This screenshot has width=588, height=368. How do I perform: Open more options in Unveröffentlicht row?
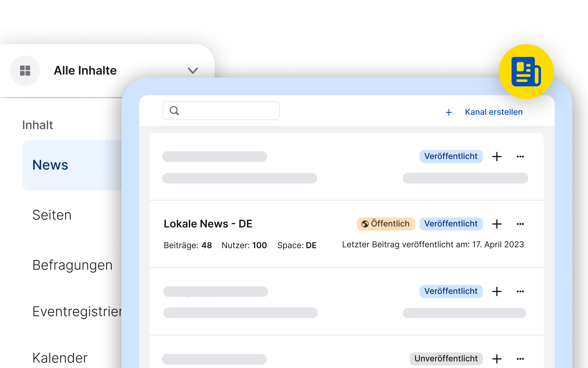click(x=520, y=359)
